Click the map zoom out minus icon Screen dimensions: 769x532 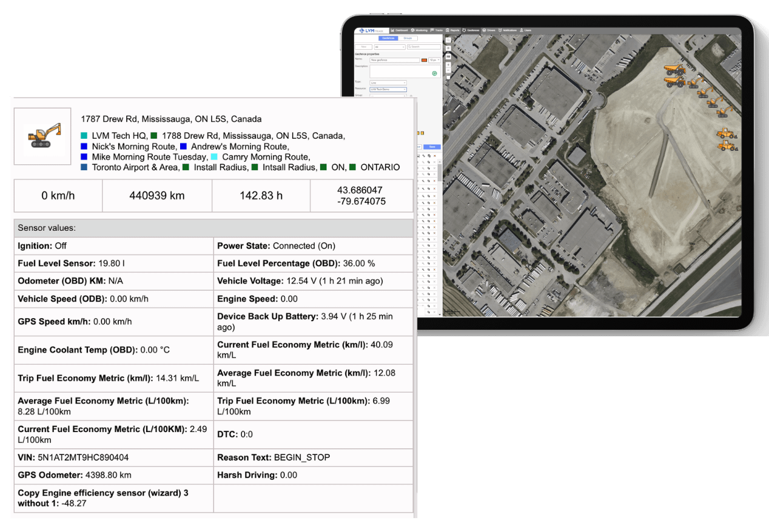tap(448, 70)
